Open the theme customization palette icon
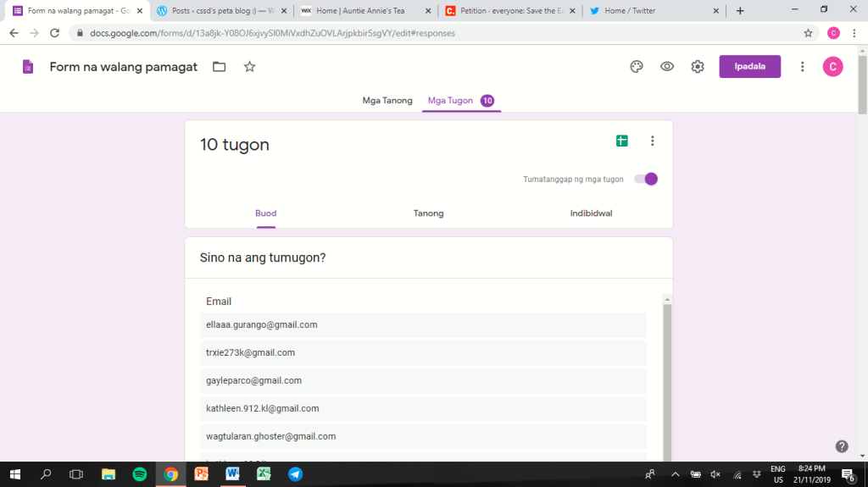Image resolution: width=868 pixels, height=487 pixels. (x=637, y=67)
